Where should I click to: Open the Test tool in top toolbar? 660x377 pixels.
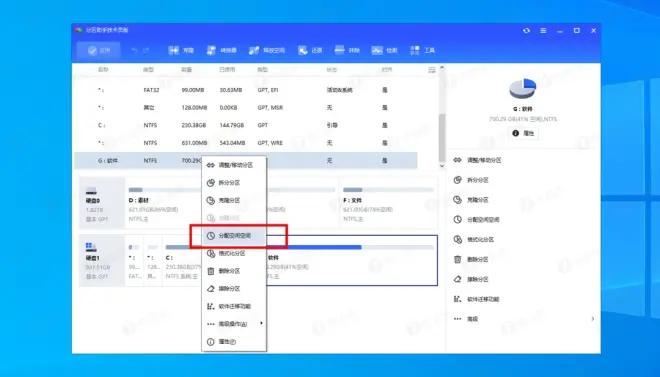pos(384,50)
